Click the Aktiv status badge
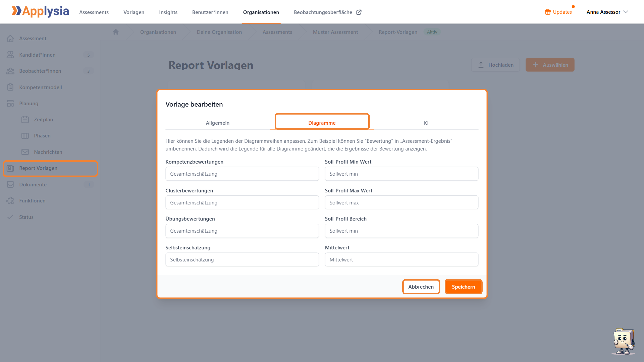644x362 pixels. pos(432,32)
